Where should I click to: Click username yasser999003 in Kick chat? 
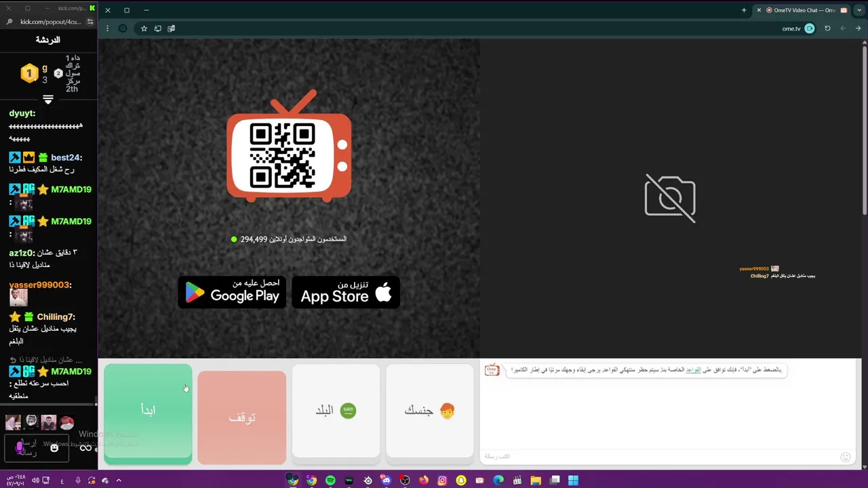(40, 285)
